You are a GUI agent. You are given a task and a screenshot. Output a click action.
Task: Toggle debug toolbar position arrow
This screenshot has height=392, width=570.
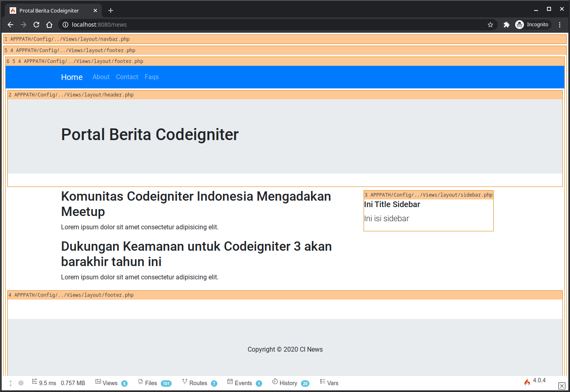click(11, 383)
